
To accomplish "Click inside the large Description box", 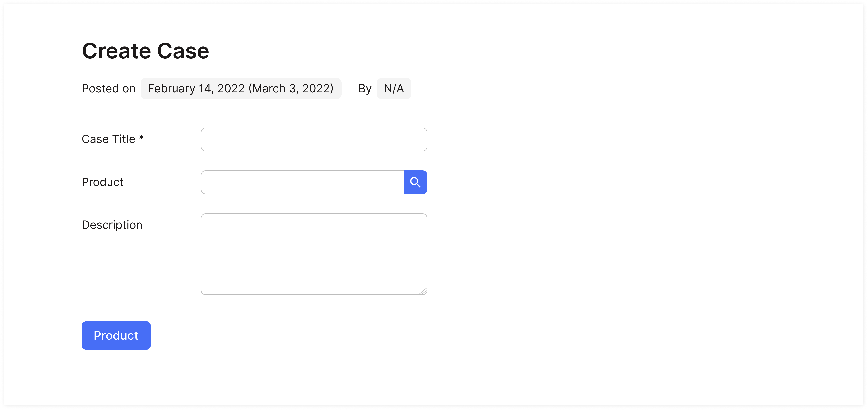I will click(313, 254).
